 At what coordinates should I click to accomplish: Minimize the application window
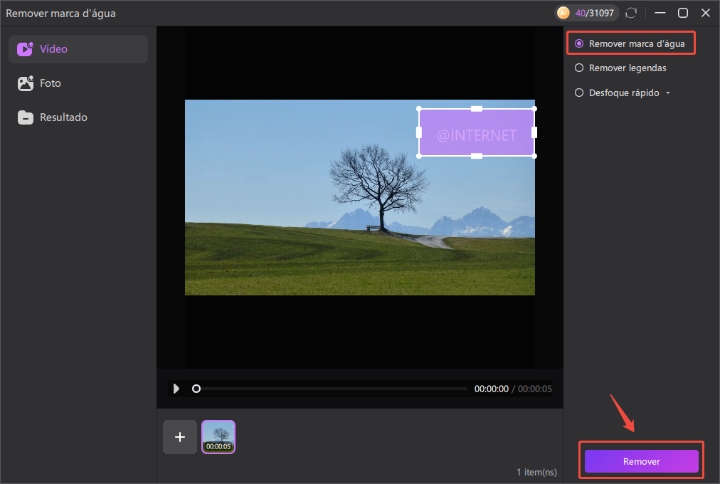659,13
